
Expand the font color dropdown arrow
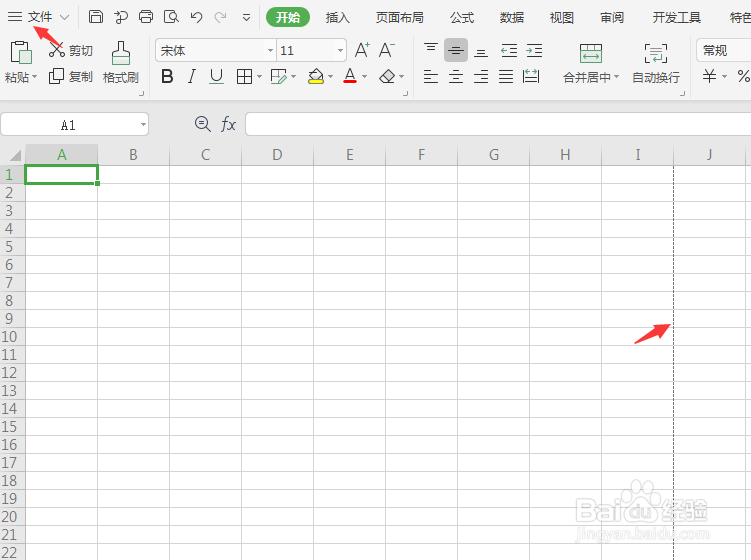click(364, 77)
